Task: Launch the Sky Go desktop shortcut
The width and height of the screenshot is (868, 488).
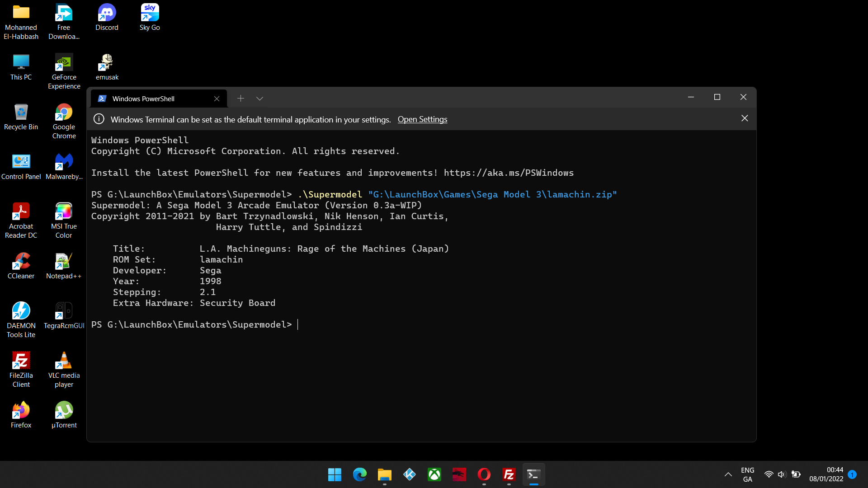Action: [x=150, y=18]
